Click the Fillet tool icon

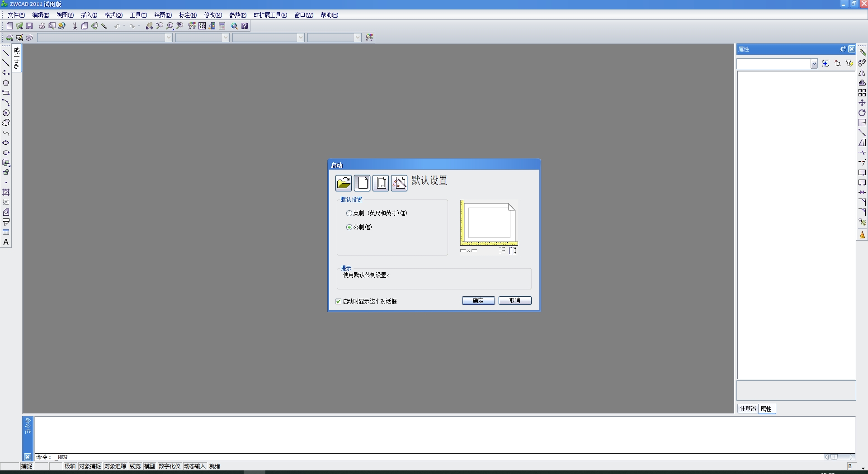862,212
